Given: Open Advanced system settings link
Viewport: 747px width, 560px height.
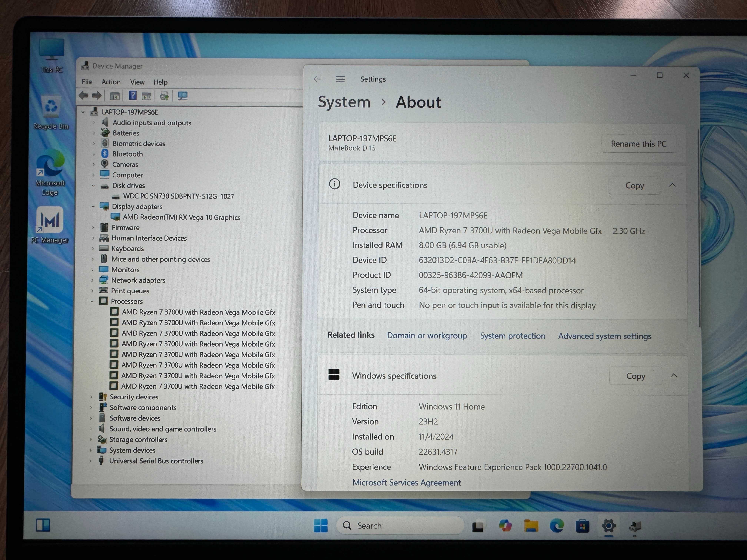Looking at the screenshot, I should pyautogui.click(x=605, y=336).
